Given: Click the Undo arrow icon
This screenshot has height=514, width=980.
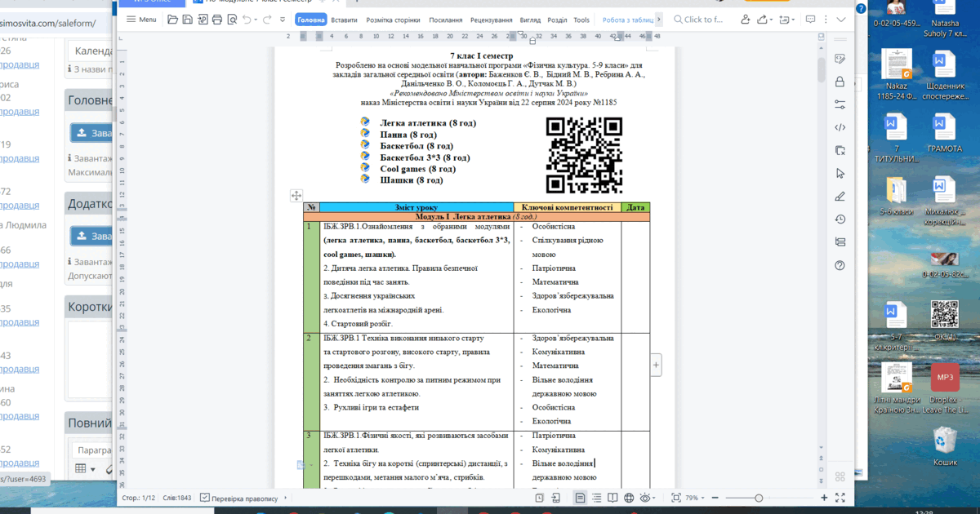Looking at the screenshot, I should pos(247,20).
